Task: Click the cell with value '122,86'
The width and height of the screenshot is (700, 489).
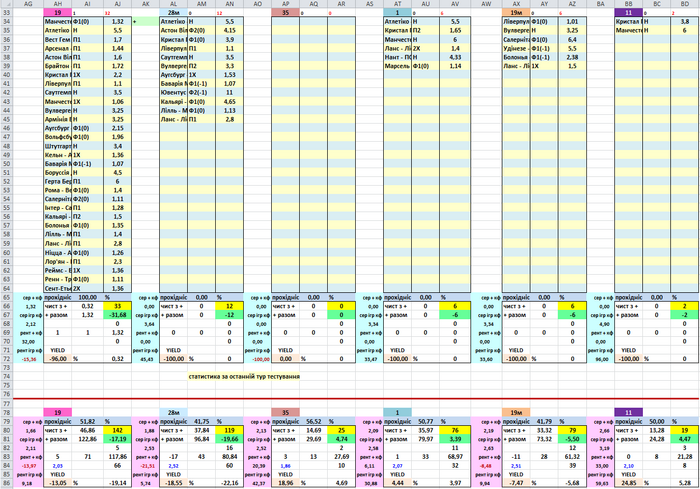Action: coord(88,439)
